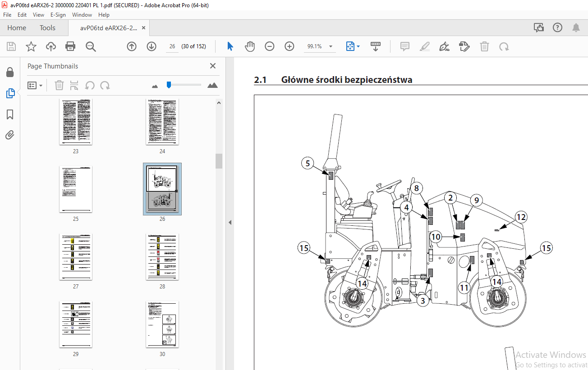
Task: Choose the selection arrow tool
Action: click(x=230, y=46)
